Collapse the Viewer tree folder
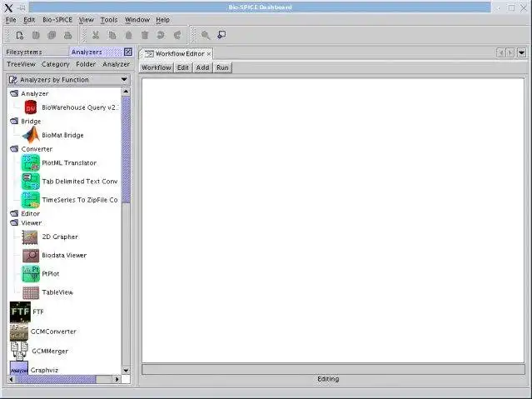 14,222
